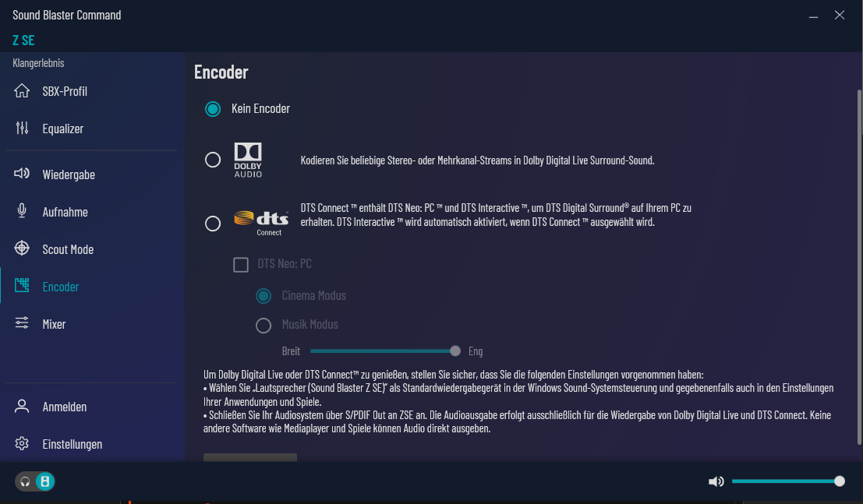The height and width of the screenshot is (504, 863).
Task: Click the Scout Mode crosshair icon
Action: click(x=22, y=248)
